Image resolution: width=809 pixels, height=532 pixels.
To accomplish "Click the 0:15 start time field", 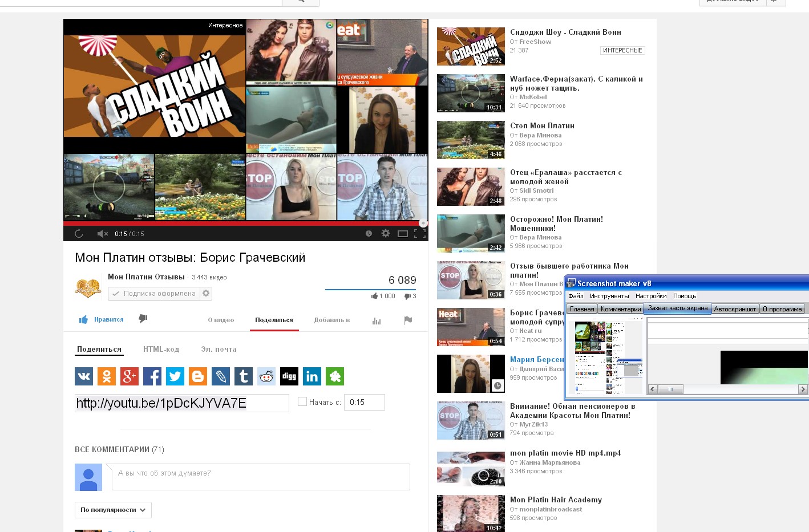I will click(365, 402).
